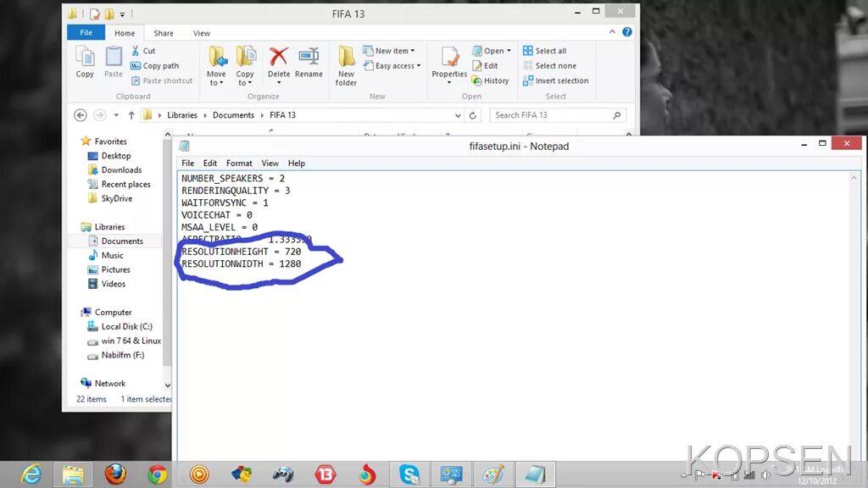Click the Forward navigation arrow in Explorer
The height and width of the screenshot is (488, 868).
[x=100, y=115]
